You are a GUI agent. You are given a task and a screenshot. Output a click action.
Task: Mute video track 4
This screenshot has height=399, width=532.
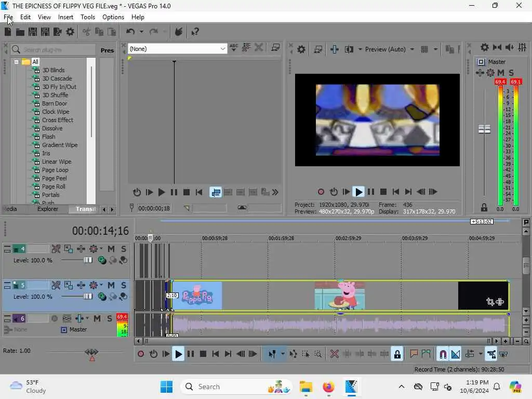pyautogui.click(x=111, y=249)
